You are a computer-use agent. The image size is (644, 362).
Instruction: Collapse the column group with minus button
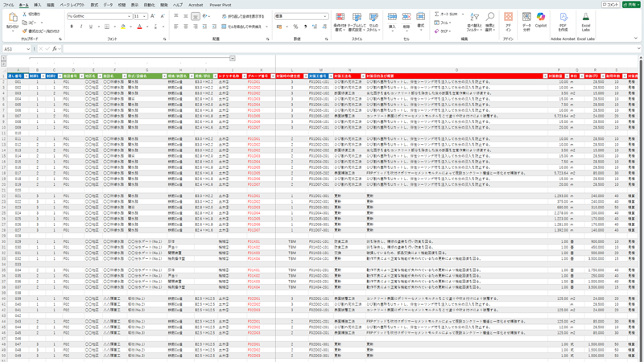[x=232, y=59]
